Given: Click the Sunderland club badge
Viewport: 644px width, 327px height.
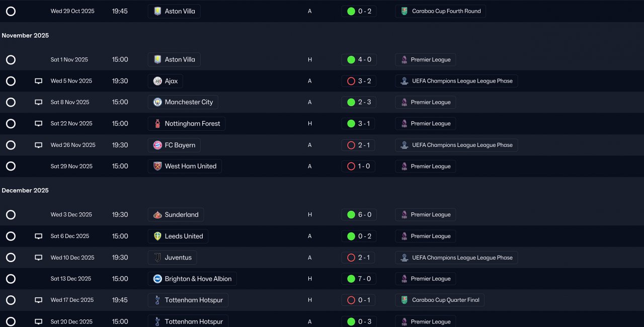Looking at the screenshot, I should click(x=157, y=215).
